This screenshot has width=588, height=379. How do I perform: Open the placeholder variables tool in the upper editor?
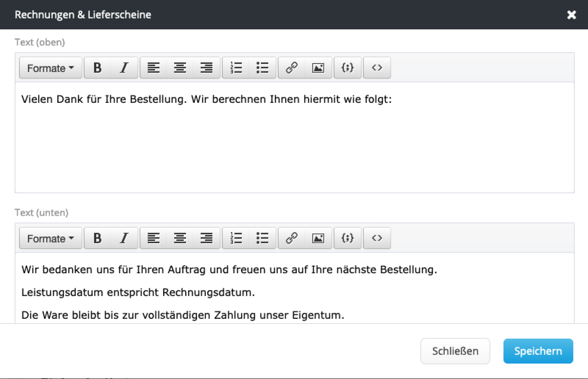click(347, 68)
